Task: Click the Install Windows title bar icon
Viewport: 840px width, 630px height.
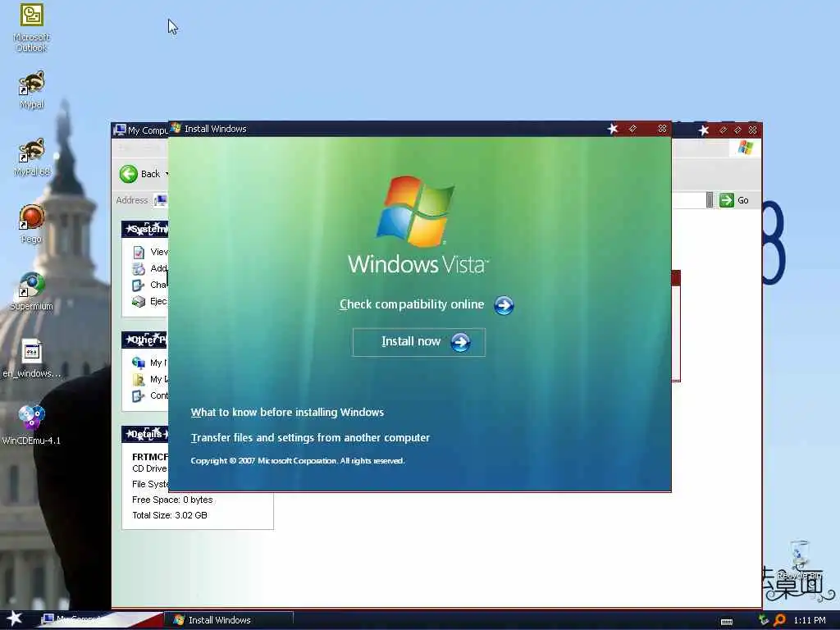Action: [176, 129]
